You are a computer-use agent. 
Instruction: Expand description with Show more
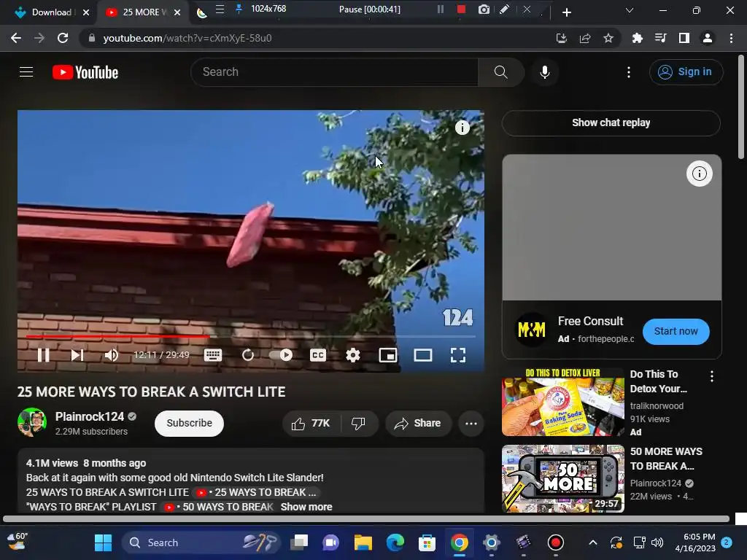click(x=306, y=507)
